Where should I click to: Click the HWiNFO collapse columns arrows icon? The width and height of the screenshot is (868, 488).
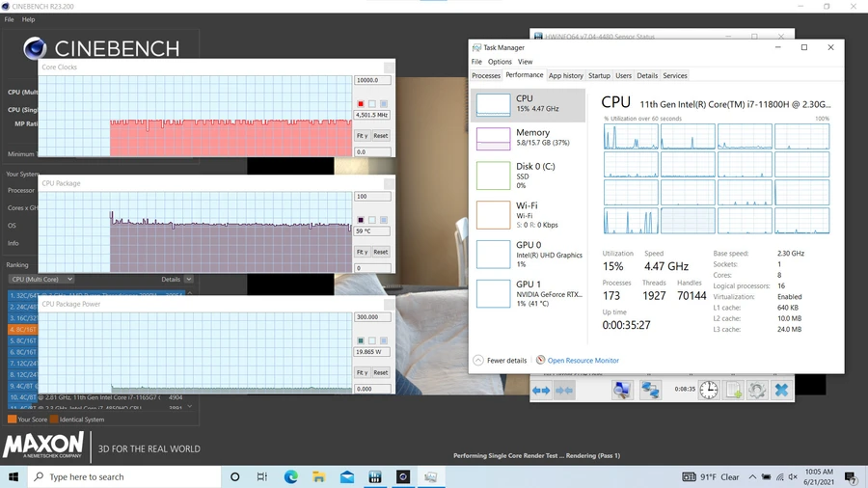tap(564, 390)
